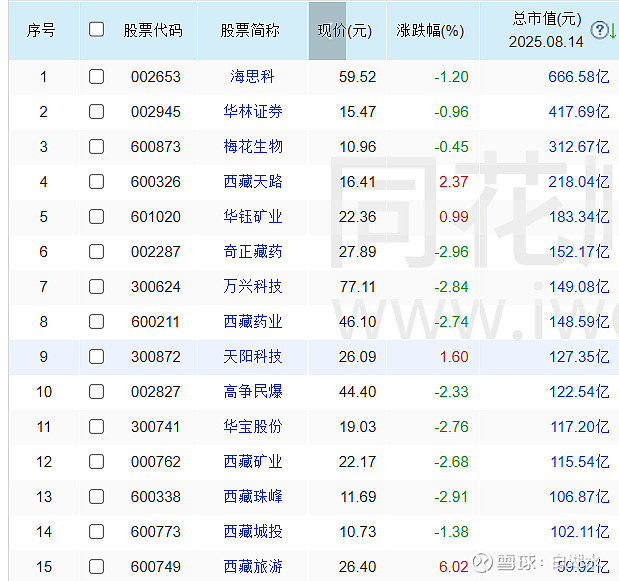
Task: Click stock code 300872
Action: point(156,357)
